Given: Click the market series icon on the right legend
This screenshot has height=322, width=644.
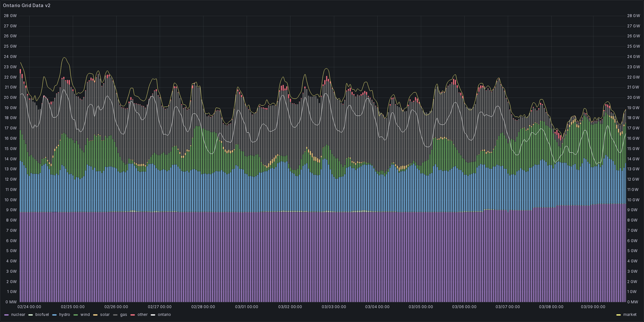Looking at the screenshot, I should coord(618,315).
